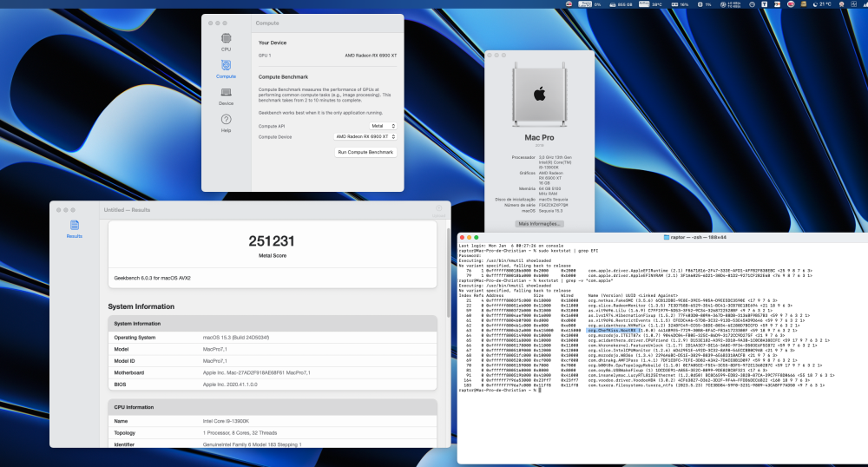Click the Operating System macOS 15.3 row
The width and height of the screenshot is (868, 467).
(x=273, y=338)
